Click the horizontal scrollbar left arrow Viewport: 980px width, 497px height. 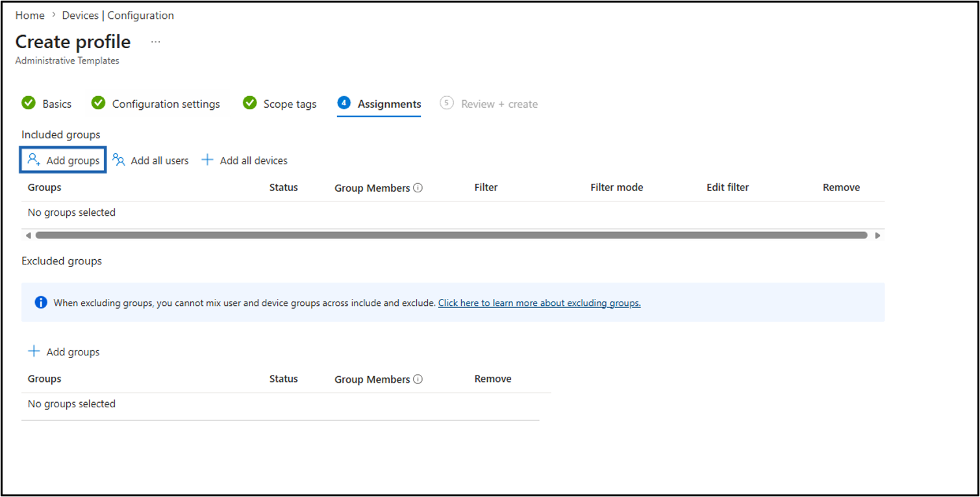point(28,235)
